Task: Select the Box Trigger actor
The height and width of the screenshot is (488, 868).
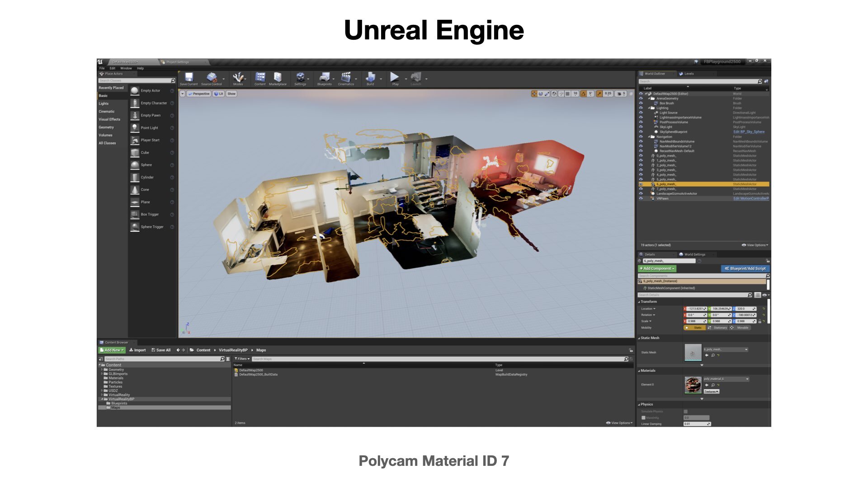Action: [152, 215]
